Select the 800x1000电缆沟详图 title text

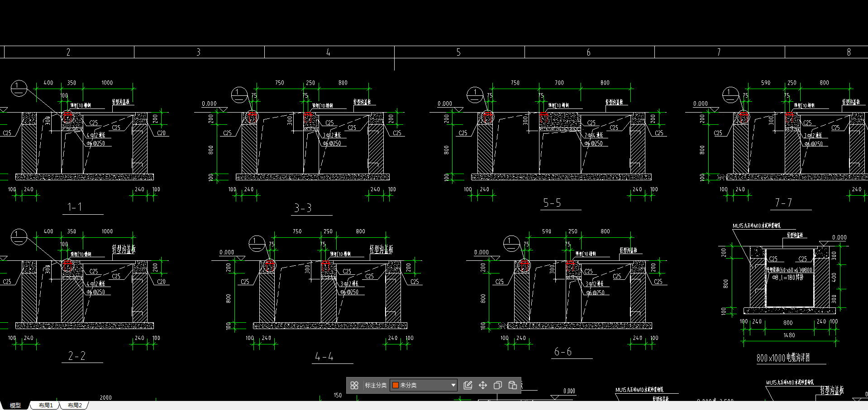tap(783, 358)
